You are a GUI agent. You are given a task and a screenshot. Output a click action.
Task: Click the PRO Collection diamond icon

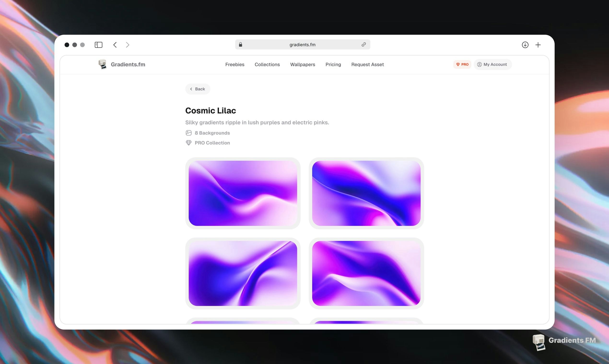click(189, 143)
